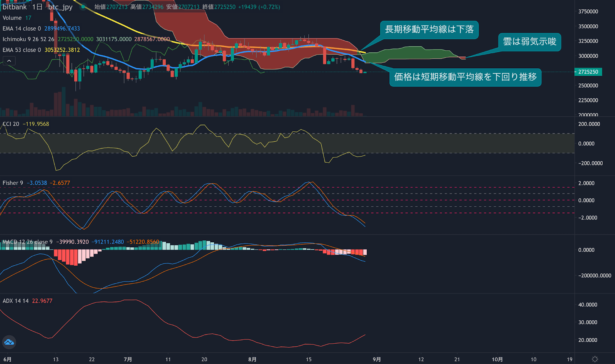
Task: Select the 長期移動平均線は下落 annotation callout
Action: pos(429,30)
